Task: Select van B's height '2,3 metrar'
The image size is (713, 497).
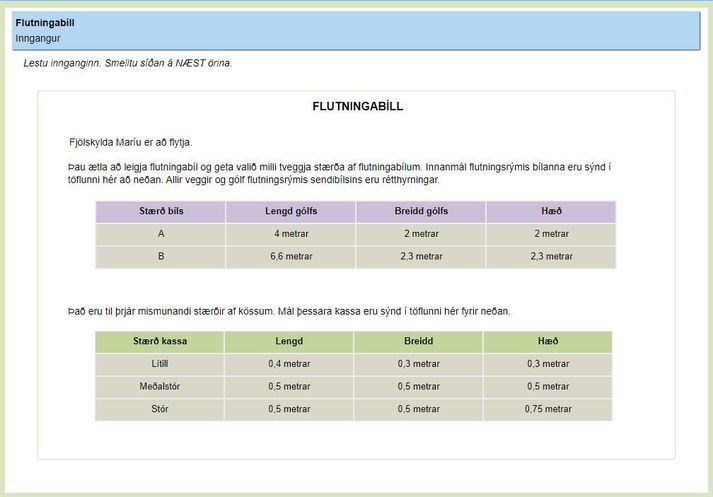Action: [551, 256]
